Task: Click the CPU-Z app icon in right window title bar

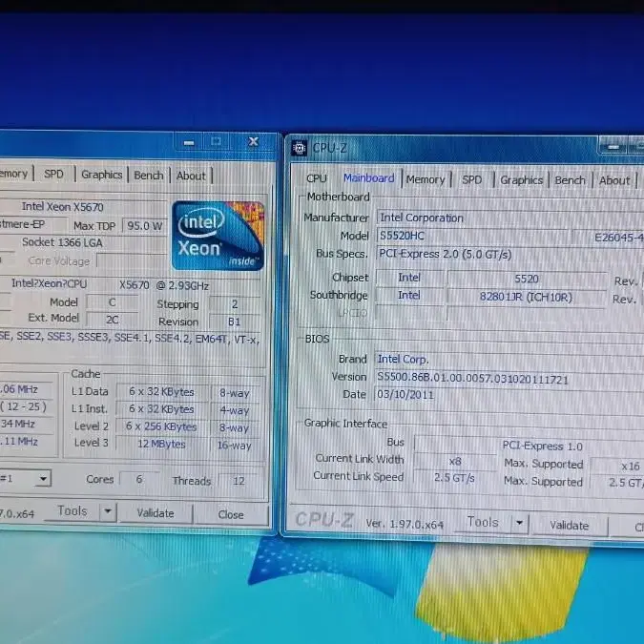Action: [299, 148]
